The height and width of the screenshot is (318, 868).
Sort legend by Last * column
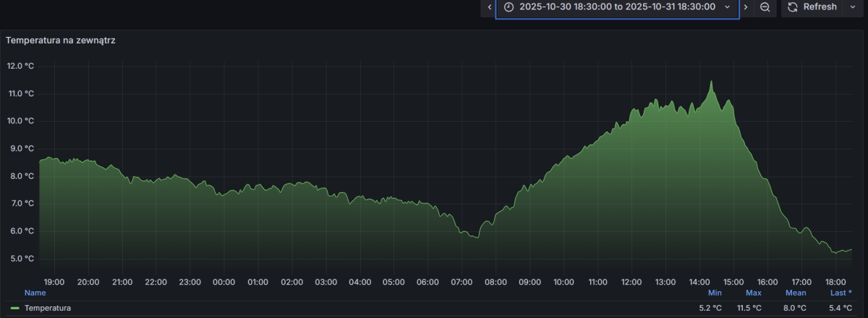[841, 293]
